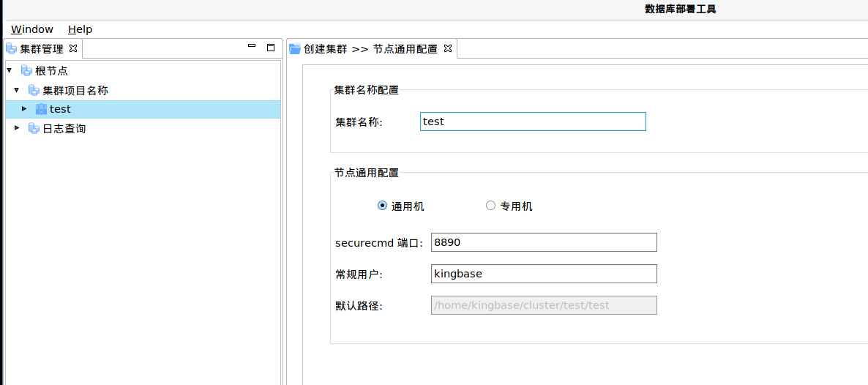This screenshot has width=868, height=385.
Task: Maximize the 集群管理 panel
Action: coord(271,48)
